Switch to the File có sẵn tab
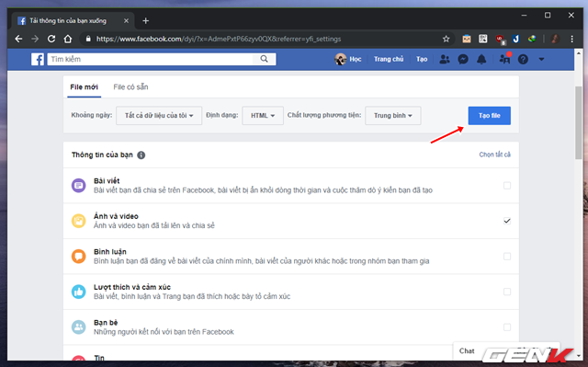The height and width of the screenshot is (367, 588). pos(130,87)
